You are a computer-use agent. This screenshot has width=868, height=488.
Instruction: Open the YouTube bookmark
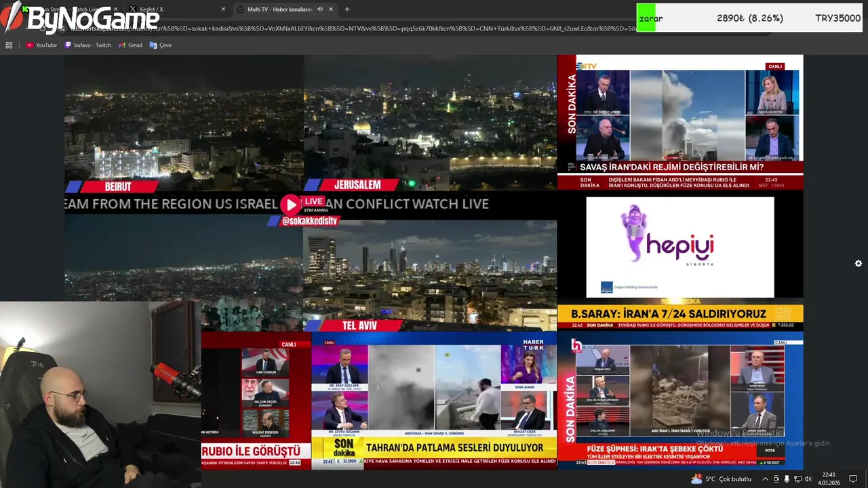tap(41, 45)
